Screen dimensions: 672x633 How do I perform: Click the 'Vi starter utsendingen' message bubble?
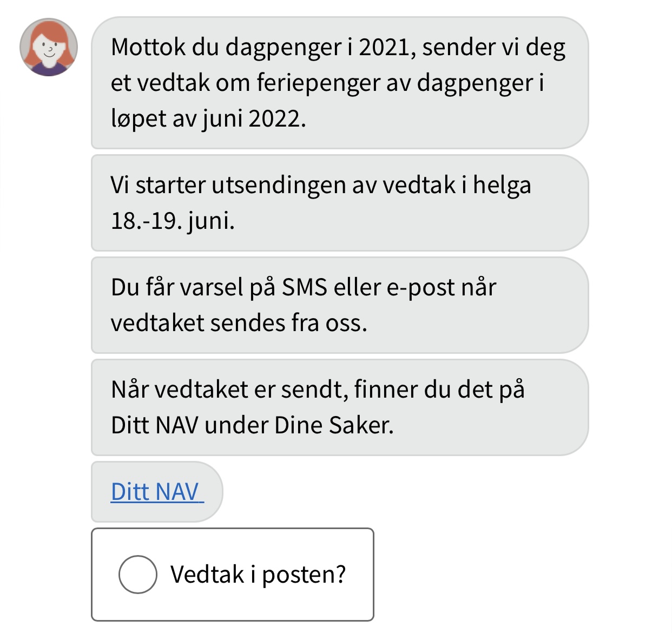339,203
